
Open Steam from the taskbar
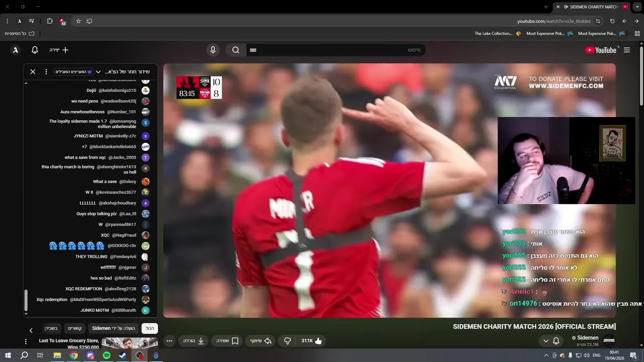pyautogui.click(x=123, y=355)
